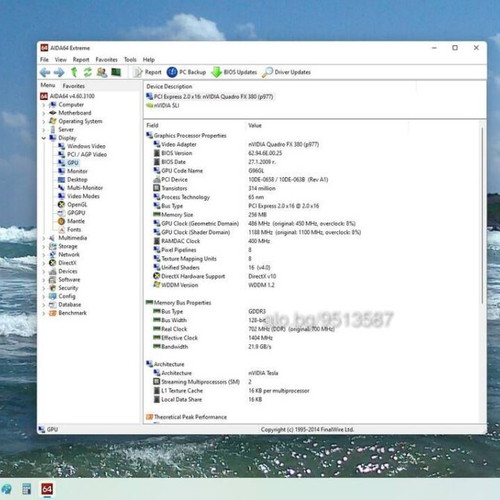The width and height of the screenshot is (500, 500).
Task: Open PC Backup from the toolbar
Action: (186, 72)
